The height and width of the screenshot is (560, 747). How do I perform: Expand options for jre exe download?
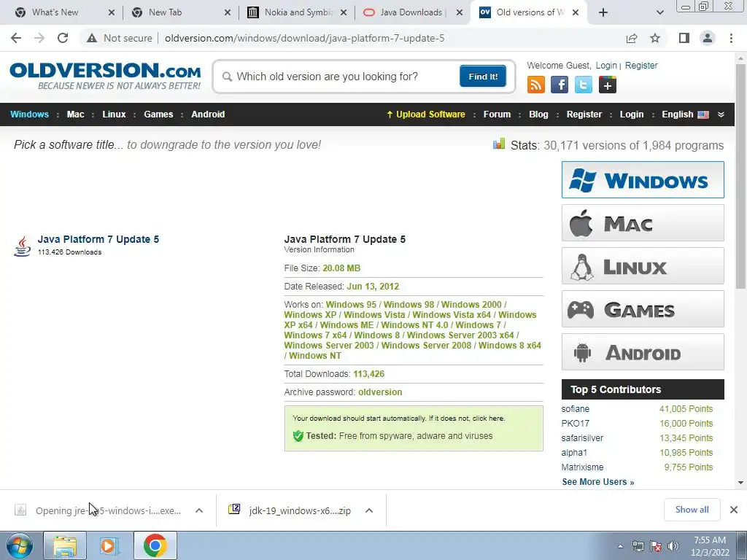pos(199,510)
